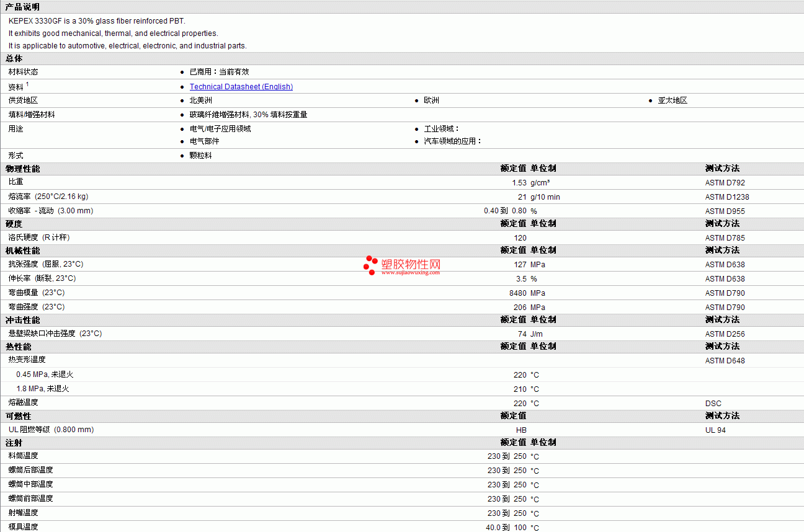The image size is (804, 532).
Task: Click the 比重 value 1.53
Action: pyautogui.click(x=519, y=183)
